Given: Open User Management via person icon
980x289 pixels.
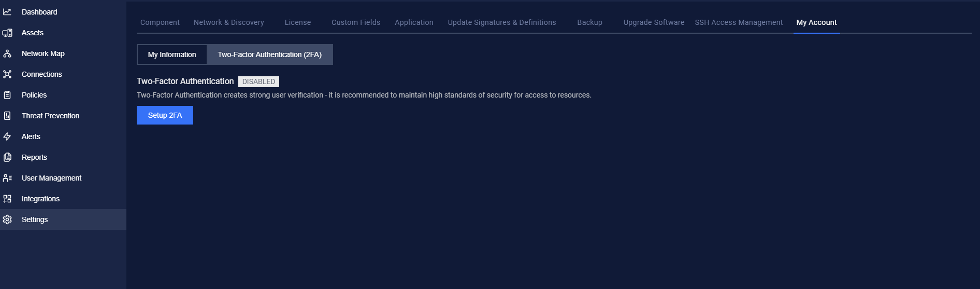Looking at the screenshot, I should pyautogui.click(x=7, y=178).
